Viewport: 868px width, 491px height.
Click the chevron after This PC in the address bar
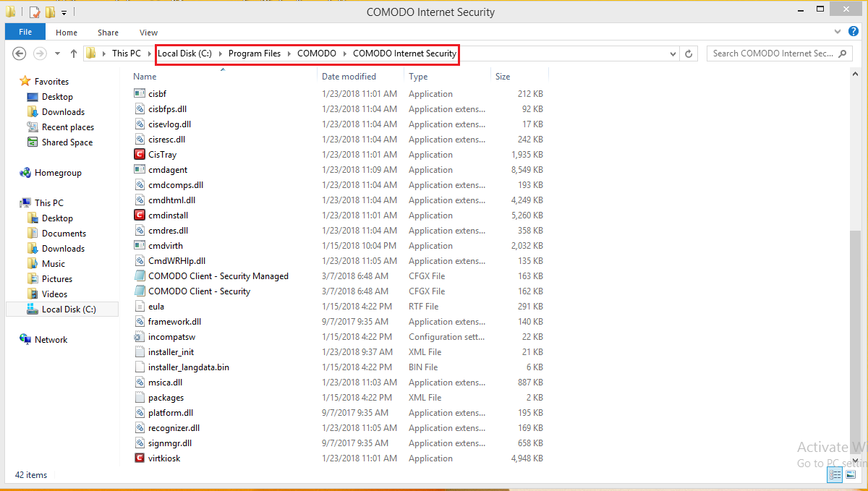click(150, 54)
